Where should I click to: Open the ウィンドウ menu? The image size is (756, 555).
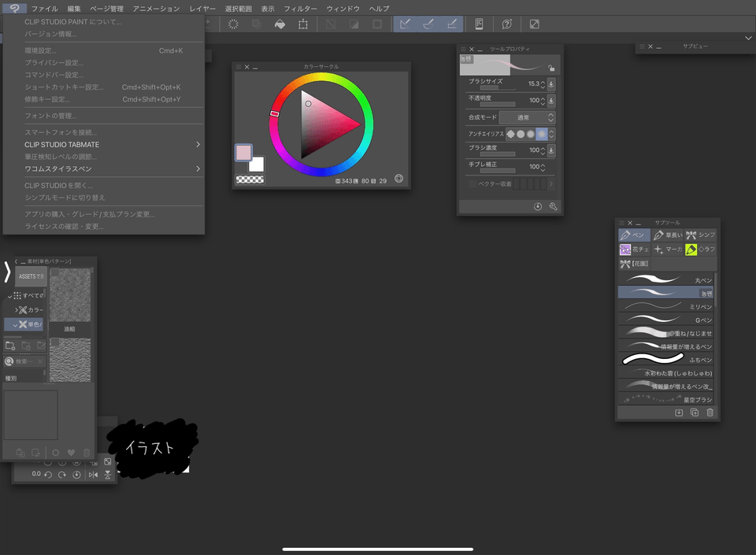coord(343,9)
